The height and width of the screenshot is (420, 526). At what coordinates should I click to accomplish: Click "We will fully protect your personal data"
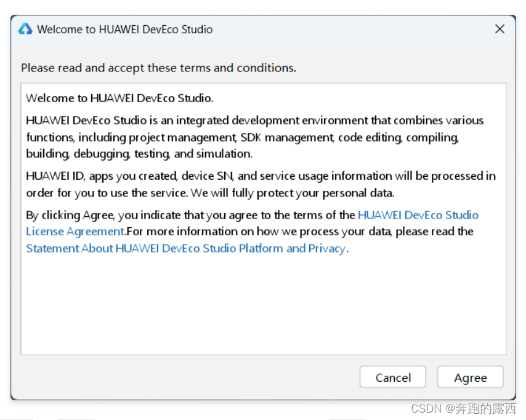[x=292, y=193]
